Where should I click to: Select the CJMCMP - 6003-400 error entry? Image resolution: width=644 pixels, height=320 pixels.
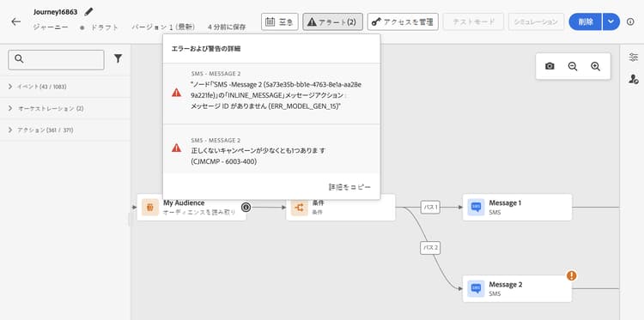271,148
